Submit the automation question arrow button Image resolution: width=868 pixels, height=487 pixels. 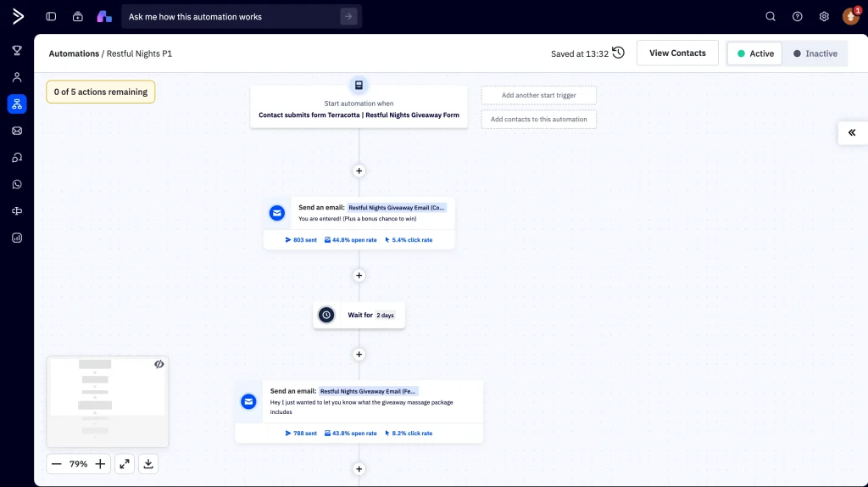click(348, 17)
